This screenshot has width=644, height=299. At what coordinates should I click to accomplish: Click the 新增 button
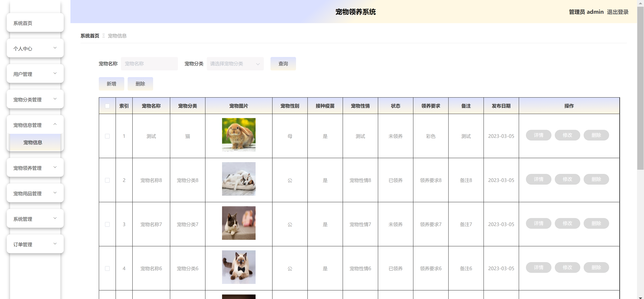(111, 84)
